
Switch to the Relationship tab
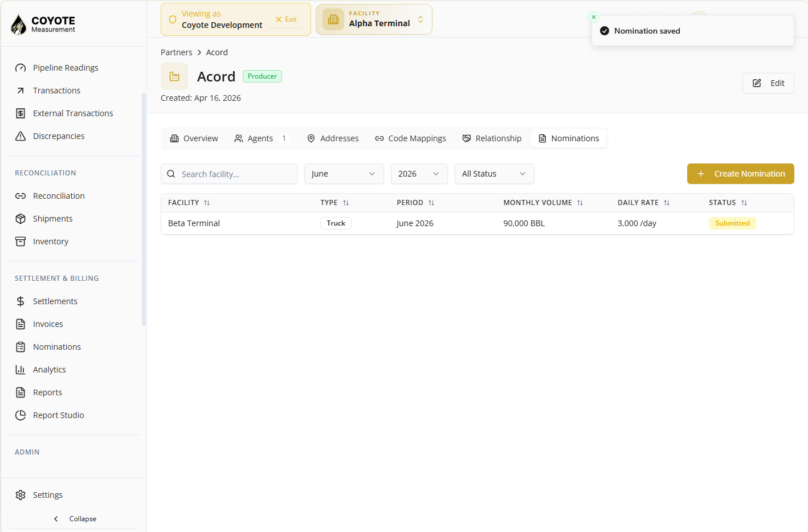(492, 138)
